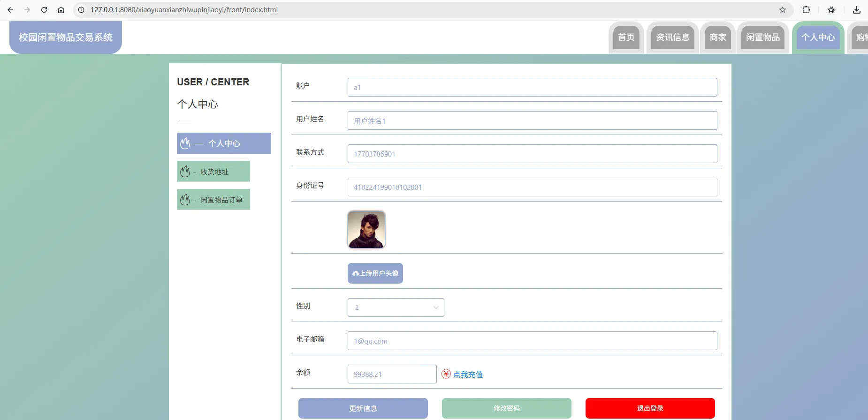Open the 商家 merchants tab
The height and width of the screenshot is (420, 868).
tap(717, 37)
